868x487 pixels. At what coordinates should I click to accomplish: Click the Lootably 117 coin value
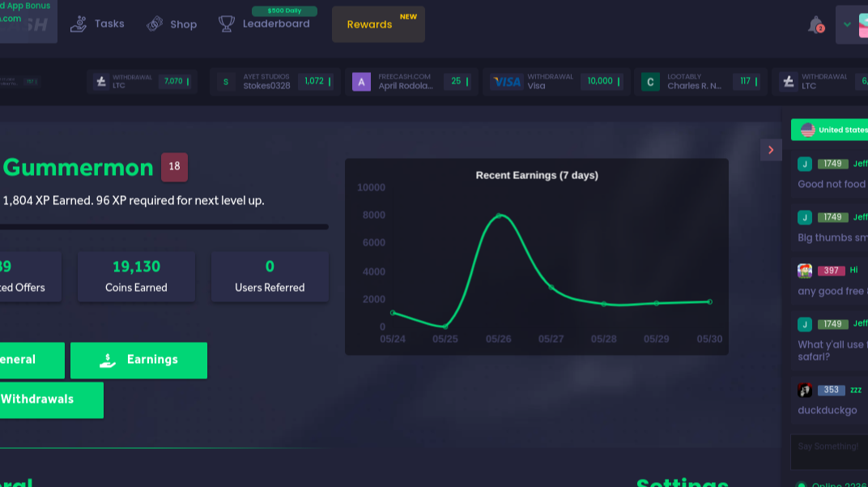click(745, 81)
